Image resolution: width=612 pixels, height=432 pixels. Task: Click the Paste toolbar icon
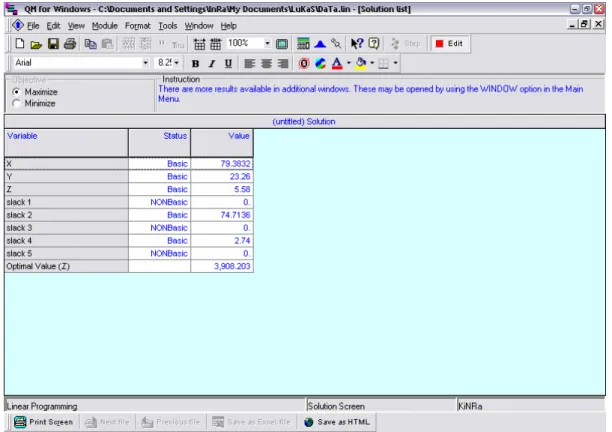coord(107,44)
